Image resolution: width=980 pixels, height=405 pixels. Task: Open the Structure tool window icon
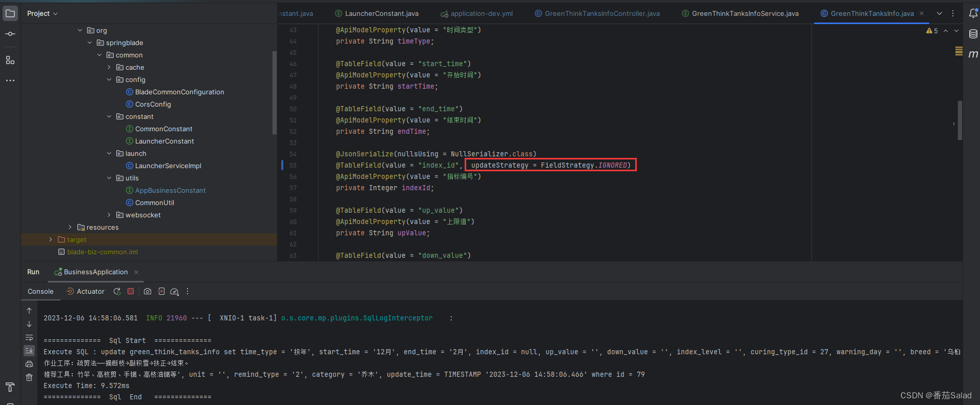[x=10, y=60]
